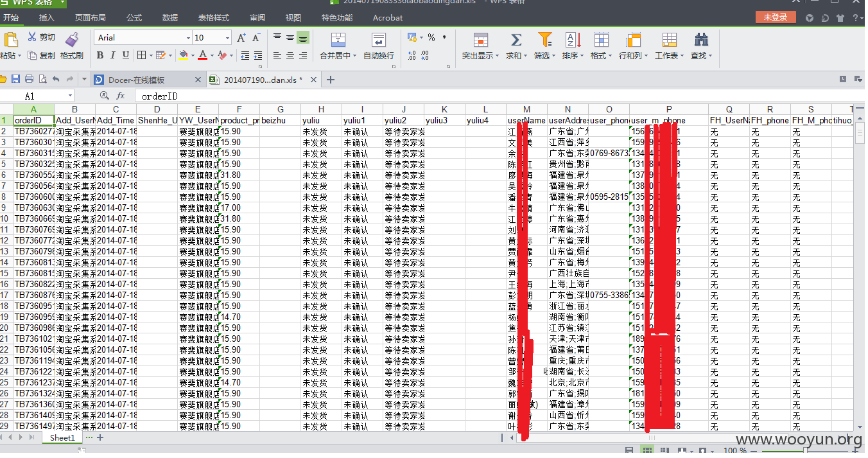Image resolution: width=868 pixels, height=458 pixels.
Task: Open the 页面布局 (Page Layout) tab
Action: (90, 17)
